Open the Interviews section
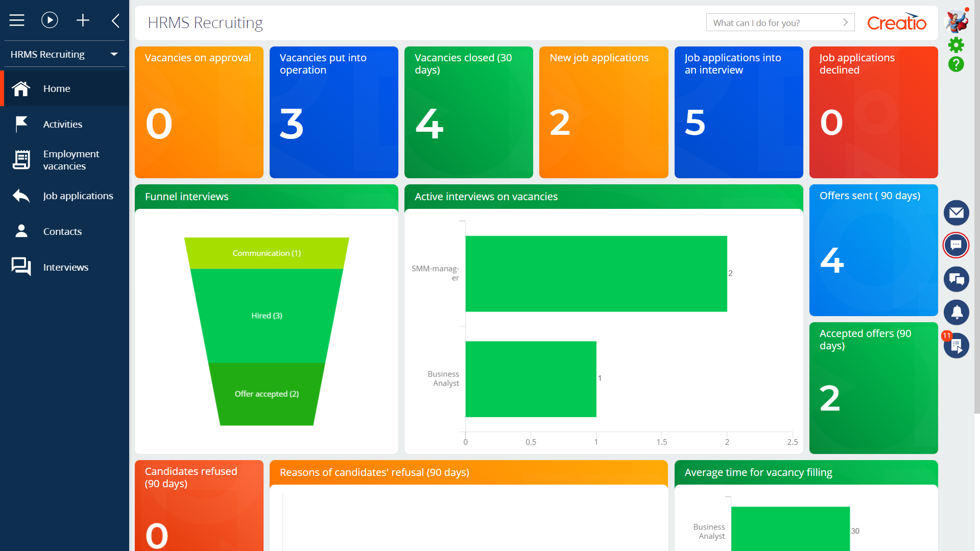 [65, 267]
